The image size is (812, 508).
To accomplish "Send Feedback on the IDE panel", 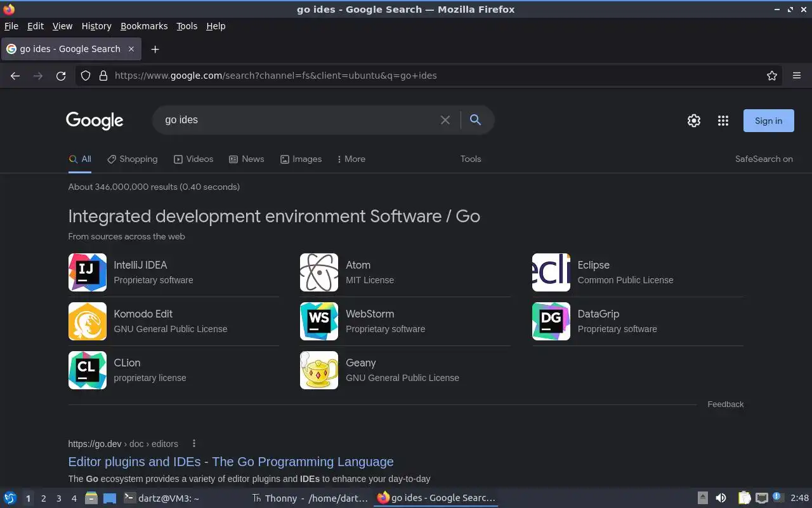I will (x=726, y=404).
